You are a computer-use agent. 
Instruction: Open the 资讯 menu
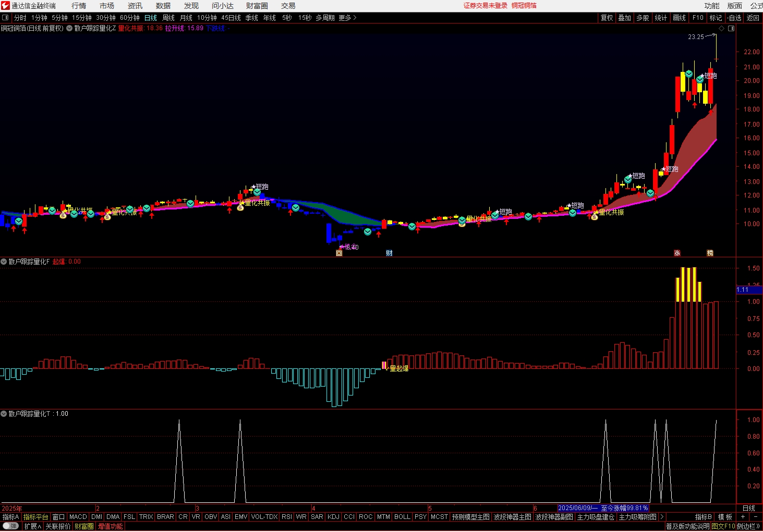[x=135, y=6]
